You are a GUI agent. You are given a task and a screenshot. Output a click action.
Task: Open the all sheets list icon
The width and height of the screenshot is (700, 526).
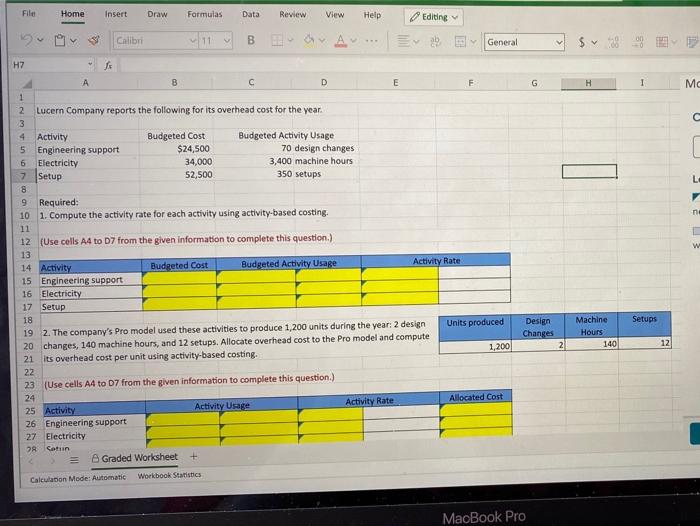tap(74, 459)
